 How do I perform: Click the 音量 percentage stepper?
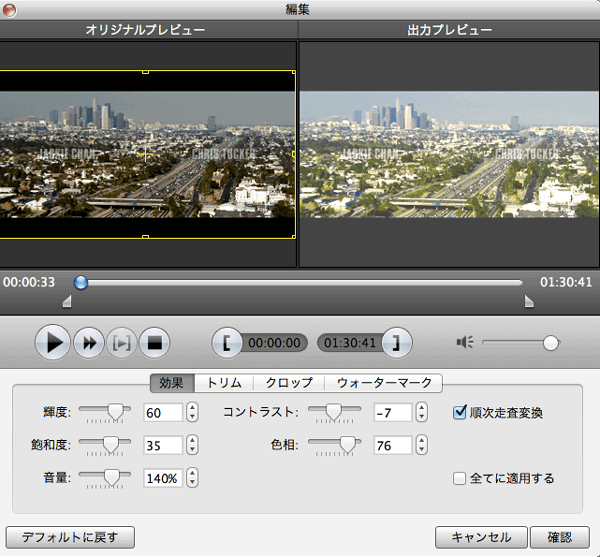(x=192, y=478)
